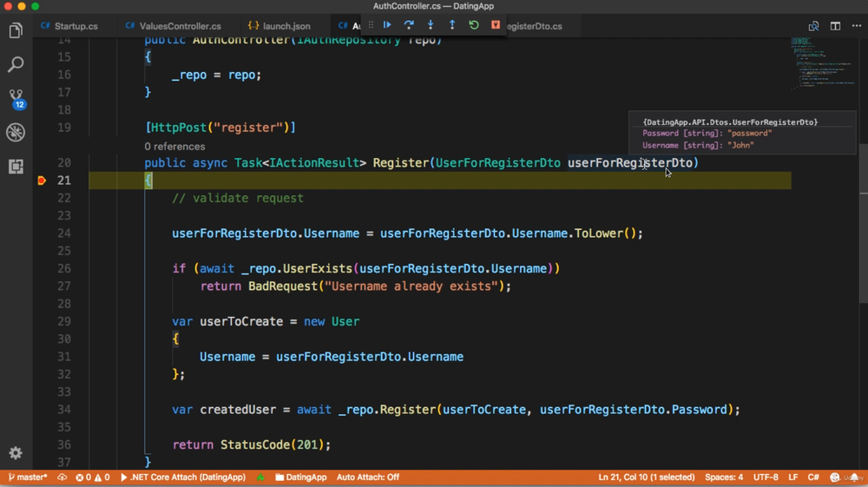Click the Password property in debug hover

[707, 134]
